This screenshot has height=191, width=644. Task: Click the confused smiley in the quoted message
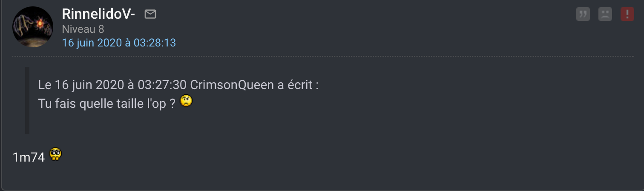click(186, 101)
